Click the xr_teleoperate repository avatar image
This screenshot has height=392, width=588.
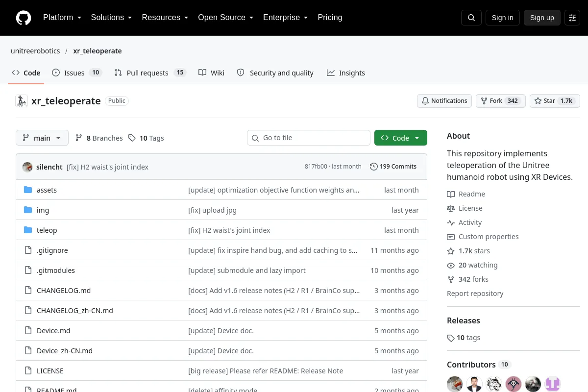tap(21, 101)
